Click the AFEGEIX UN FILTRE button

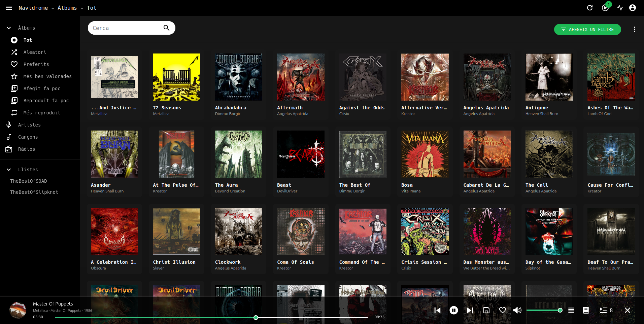[x=587, y=29]
